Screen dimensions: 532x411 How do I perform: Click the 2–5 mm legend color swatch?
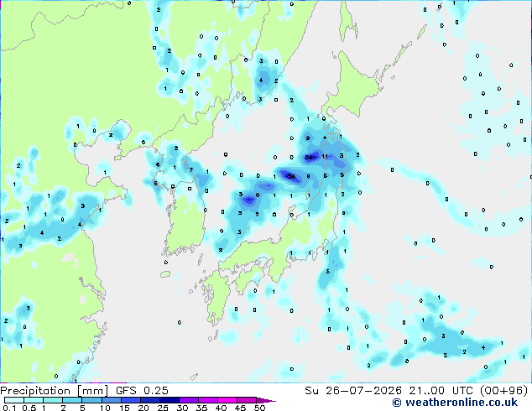[72, 400]
